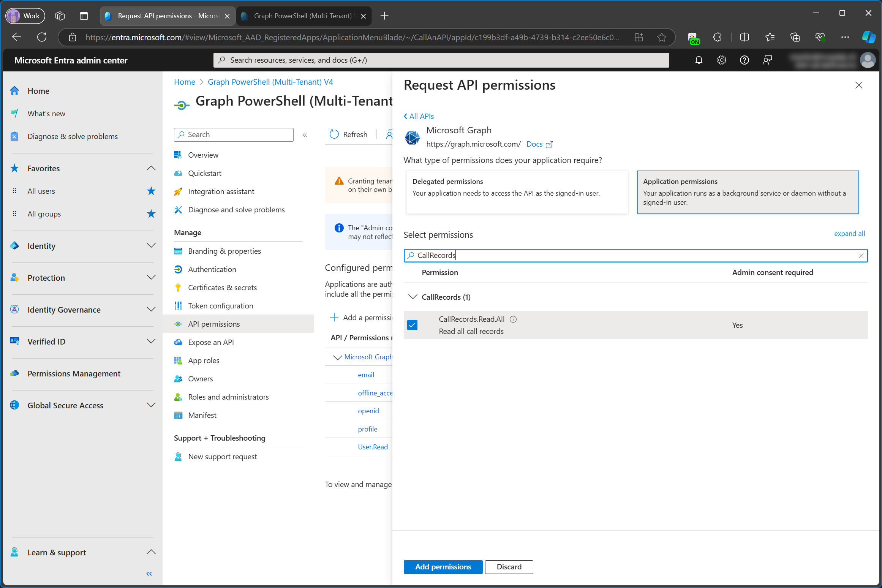Uncheck the CallRecords.Read.All permission checkbox

pyautogui.click(x=412, y=325)
